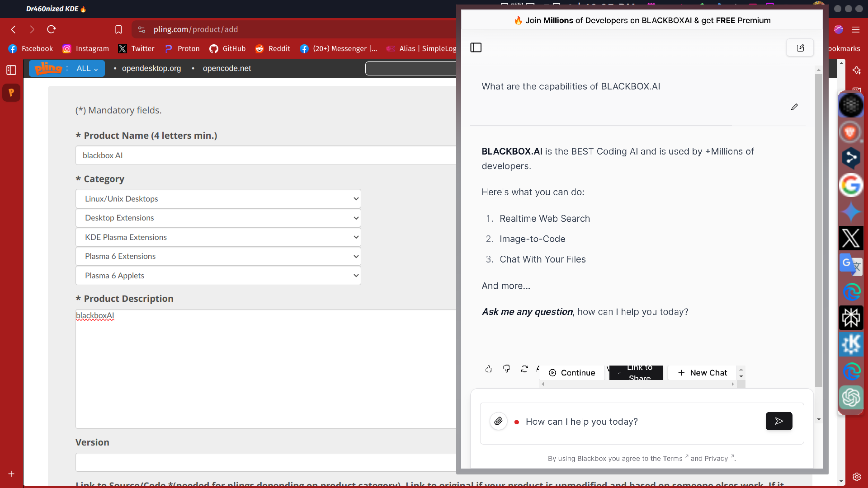Open the orange pinned P tab at left
This screenshot has height=488, width=868.
[x=11, y=93]
